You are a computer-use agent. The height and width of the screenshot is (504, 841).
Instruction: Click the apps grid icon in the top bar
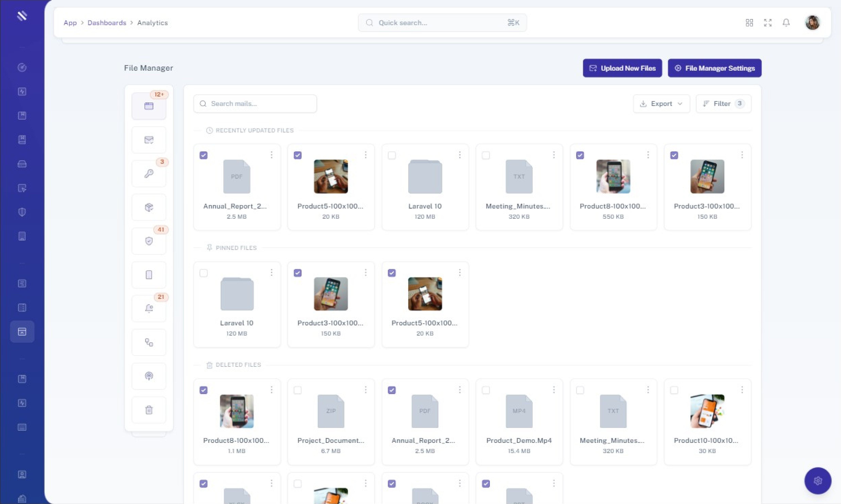(749, 23)
